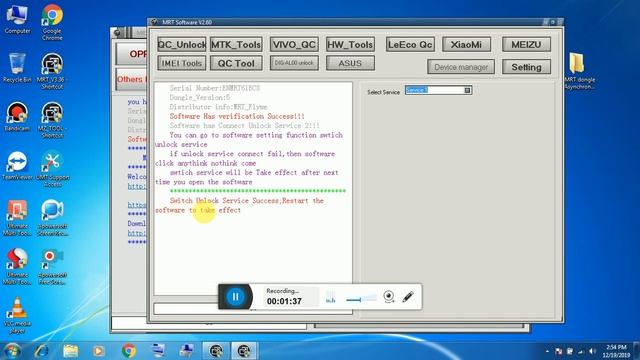Open the MTK_Tools module
Viewport: 640px width, 360px height.
tap(236, 44)
